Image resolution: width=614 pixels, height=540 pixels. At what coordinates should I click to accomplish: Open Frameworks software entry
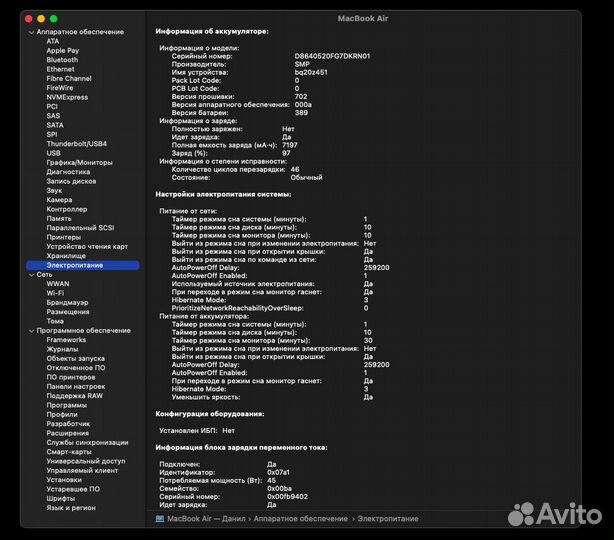(x=66, y=340)
